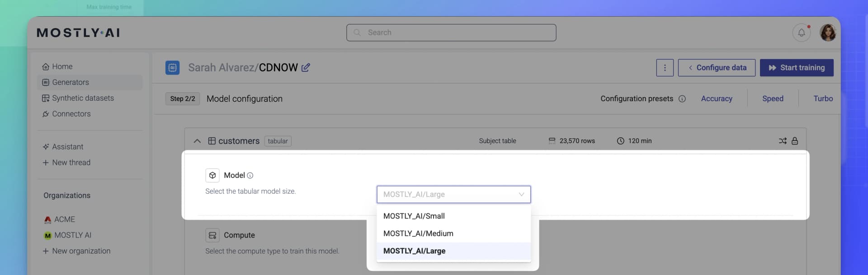868x275 pixels.
Task: Open the three-dot more options menu
Action: coord(665,68)
